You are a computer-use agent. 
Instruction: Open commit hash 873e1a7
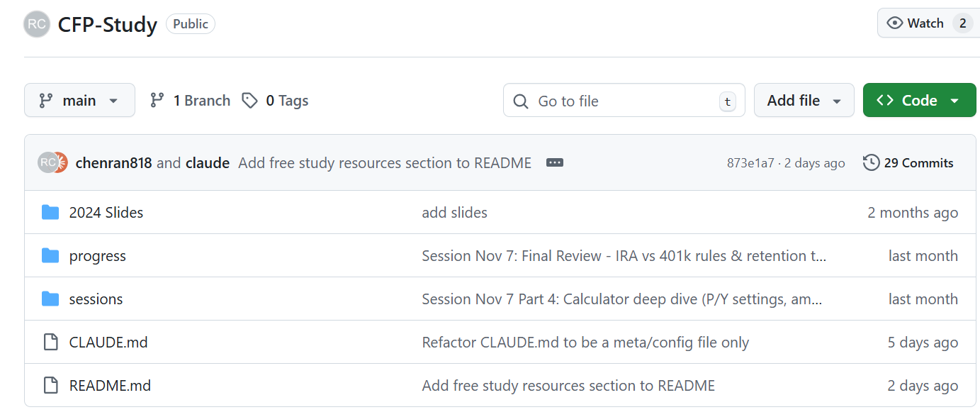tap(750, 163)
